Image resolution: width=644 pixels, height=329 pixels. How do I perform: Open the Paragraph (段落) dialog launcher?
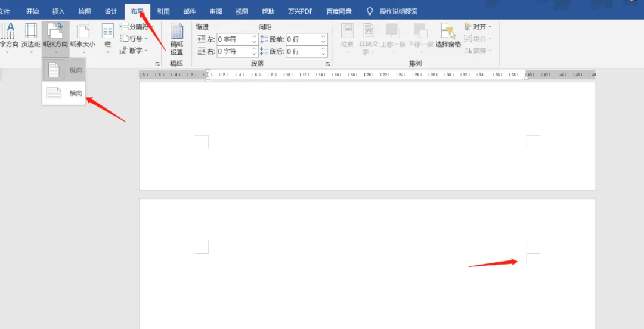[x=328, y=64]
